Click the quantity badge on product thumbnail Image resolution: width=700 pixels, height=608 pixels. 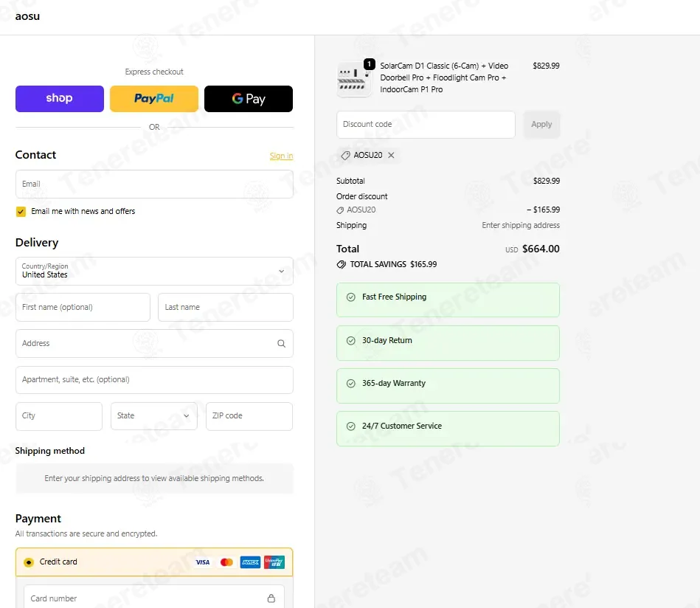point(370,64)
